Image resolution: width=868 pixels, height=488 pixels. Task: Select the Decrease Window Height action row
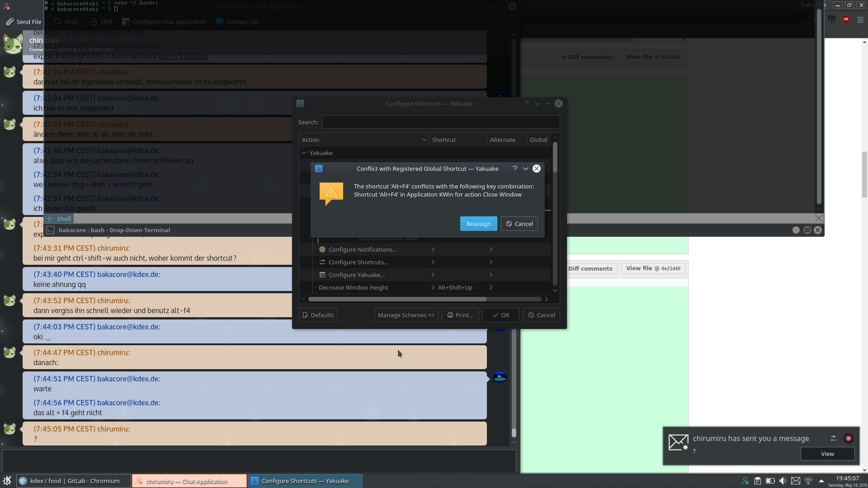pyautogui.click(x=425, y=287)
